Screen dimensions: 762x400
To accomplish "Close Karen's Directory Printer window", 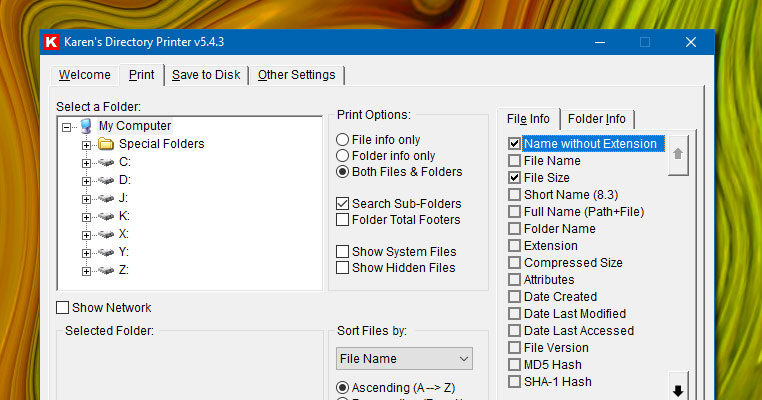I will (x=691, y=42).
